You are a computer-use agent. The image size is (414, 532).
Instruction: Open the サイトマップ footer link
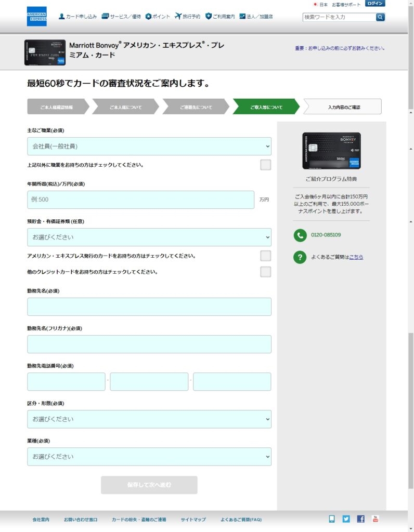[x=193, y=520]
